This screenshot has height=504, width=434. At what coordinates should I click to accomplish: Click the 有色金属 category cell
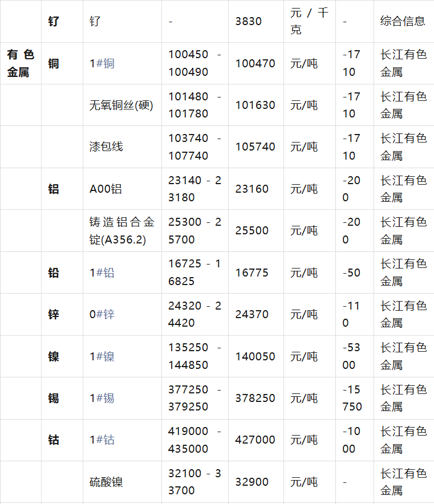pos(21,63)
